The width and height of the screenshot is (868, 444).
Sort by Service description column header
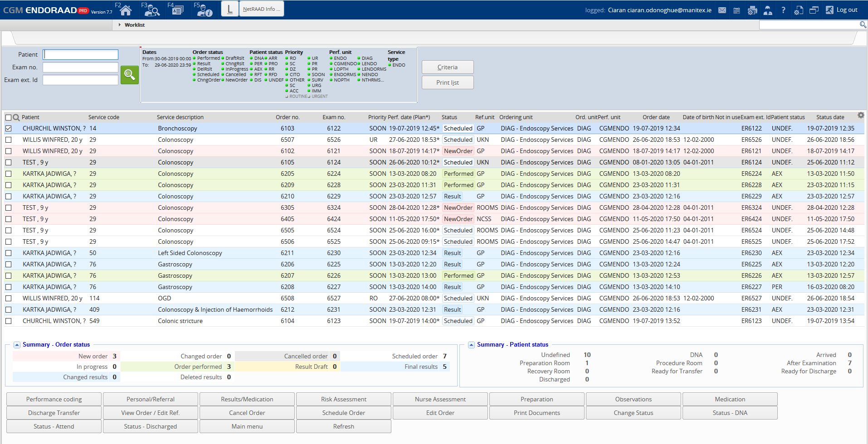coord(180,117)
